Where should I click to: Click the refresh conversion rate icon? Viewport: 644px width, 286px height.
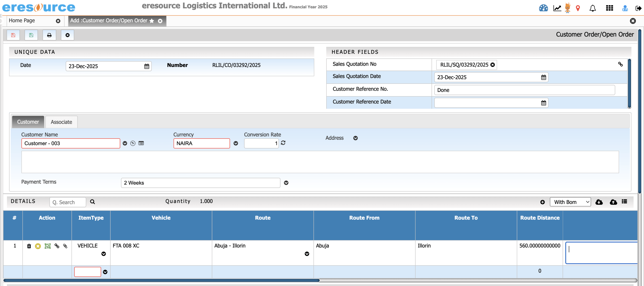coord(283,143)
